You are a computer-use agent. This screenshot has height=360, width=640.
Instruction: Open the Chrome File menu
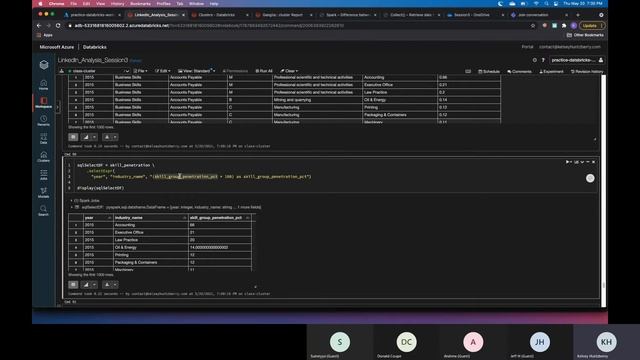73,4
